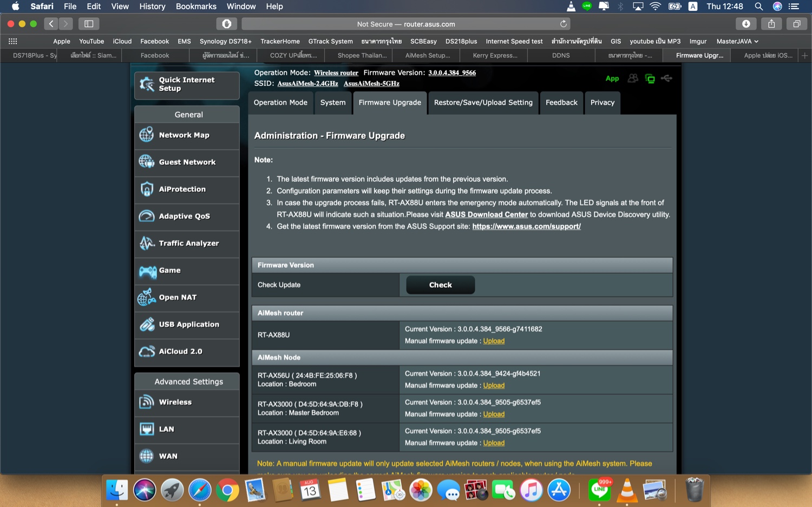Open LAN advanced settings

click(x=187, y=430)
